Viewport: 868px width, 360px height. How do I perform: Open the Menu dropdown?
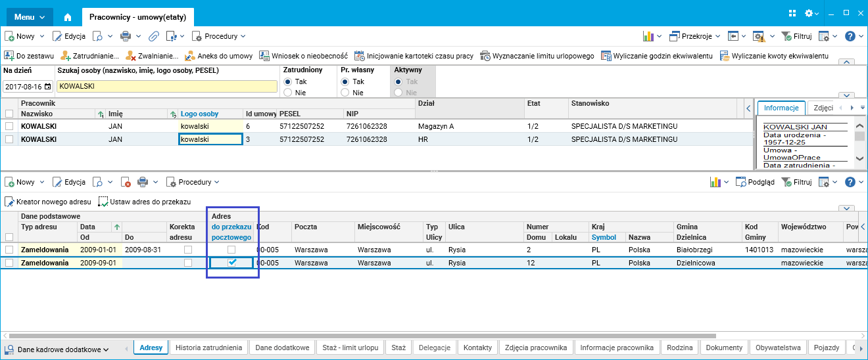[30, 17]
